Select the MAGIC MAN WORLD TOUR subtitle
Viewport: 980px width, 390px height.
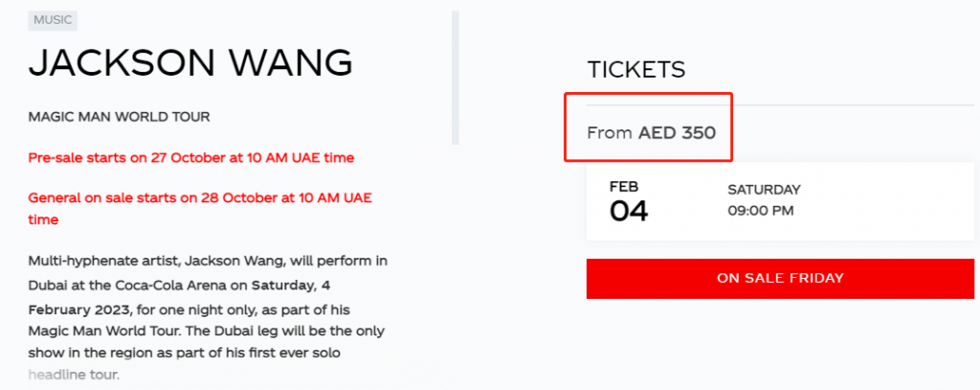(x=119, y=117)
